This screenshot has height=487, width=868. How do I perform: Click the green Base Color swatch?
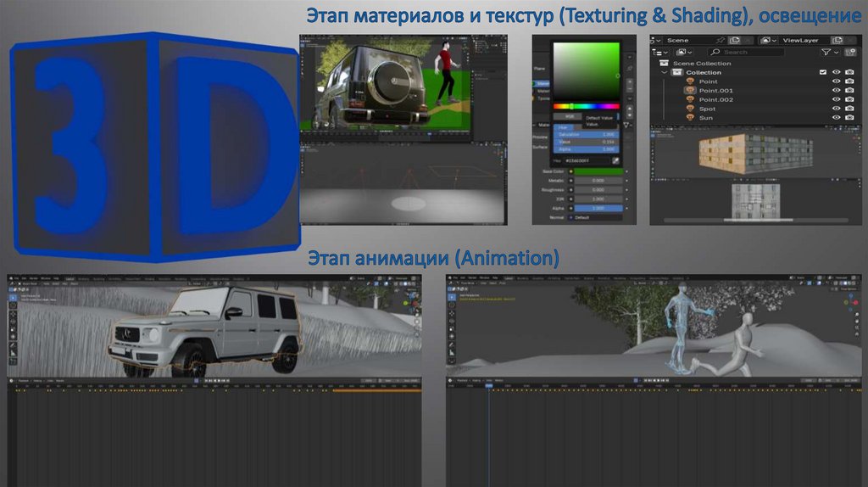(x=598, y=171)
